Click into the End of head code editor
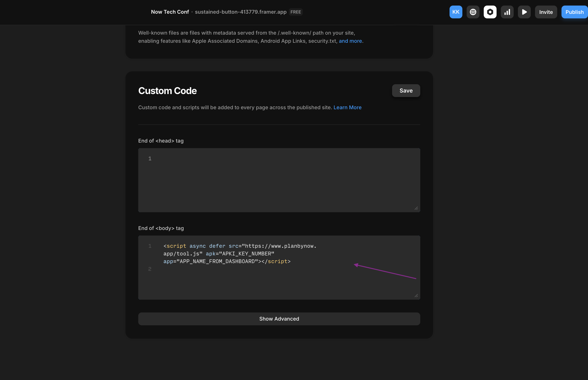Image resolution: width=588 pixels, height=380 pixels. [279, 180]
